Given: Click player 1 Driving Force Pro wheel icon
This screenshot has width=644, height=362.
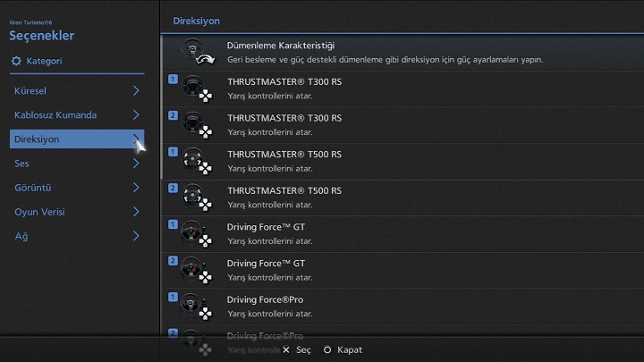Looking at the screenshot, I should (194, 307).
